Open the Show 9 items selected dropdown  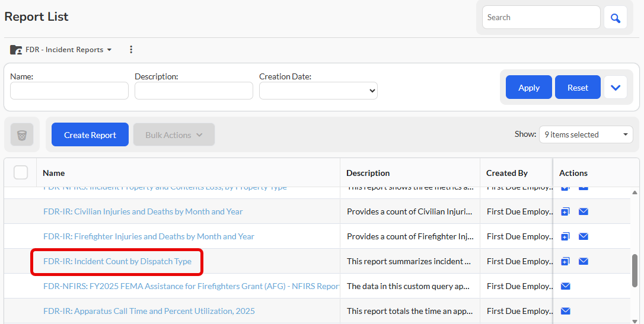point(586,134)
